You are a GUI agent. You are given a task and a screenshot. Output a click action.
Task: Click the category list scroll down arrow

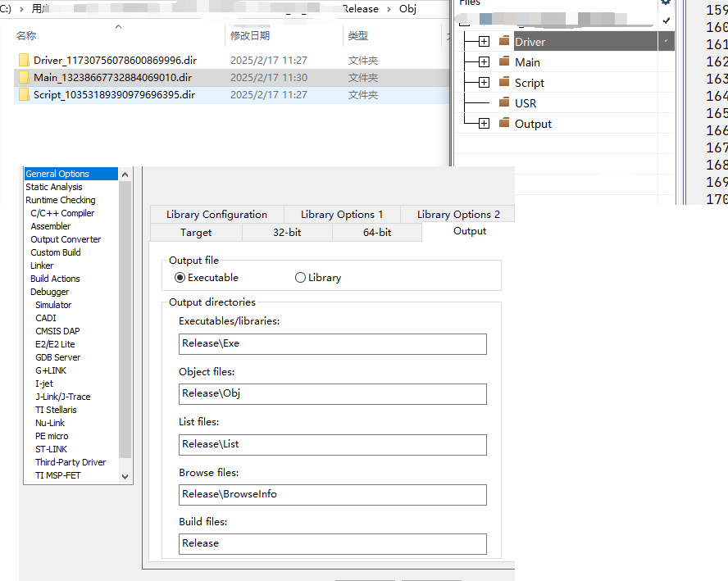pyautogui.click(x=125, y=477)
